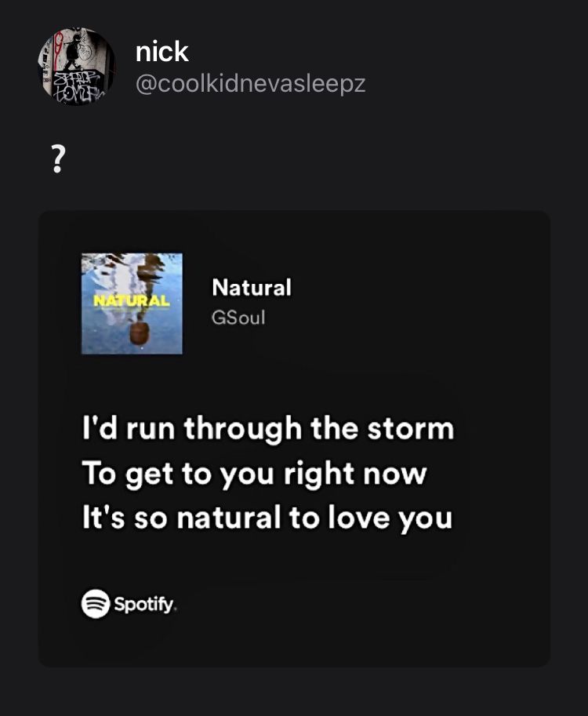
Task: Open the Natural album cover art
Action: coord(132,303)
